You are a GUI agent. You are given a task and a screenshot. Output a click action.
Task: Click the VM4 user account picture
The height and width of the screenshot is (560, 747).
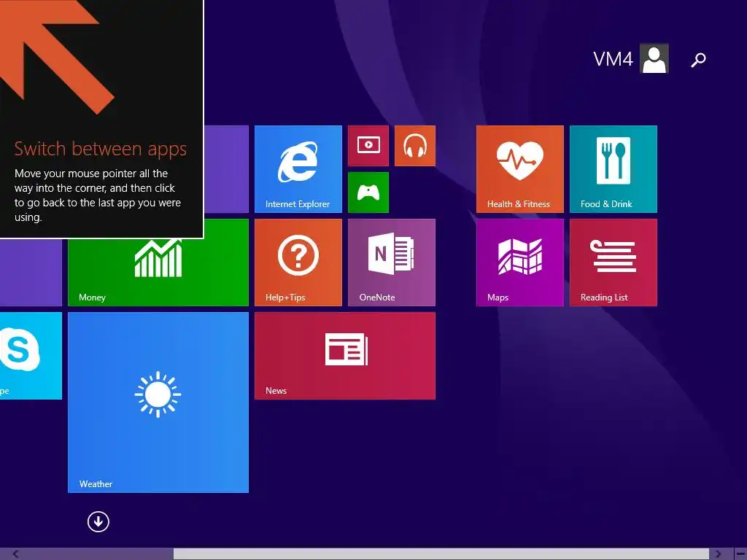click(x=654, y=58)
